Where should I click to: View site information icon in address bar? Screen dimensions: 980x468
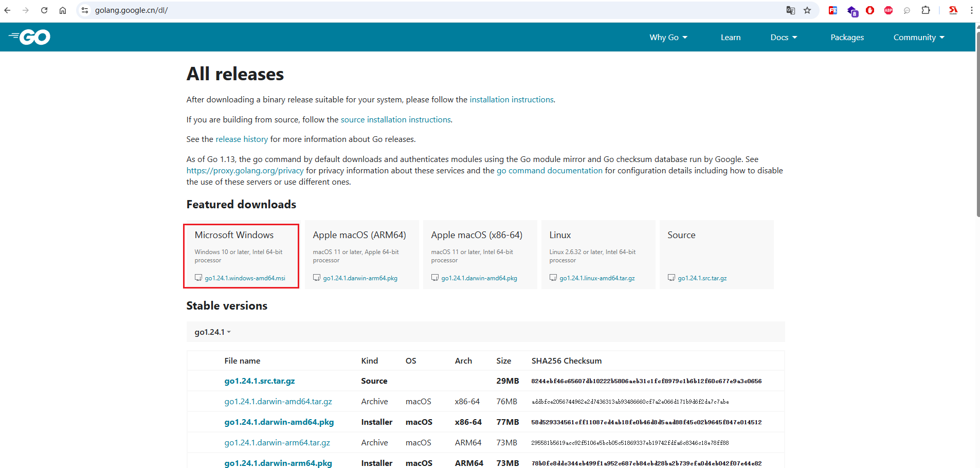[85, 10]
